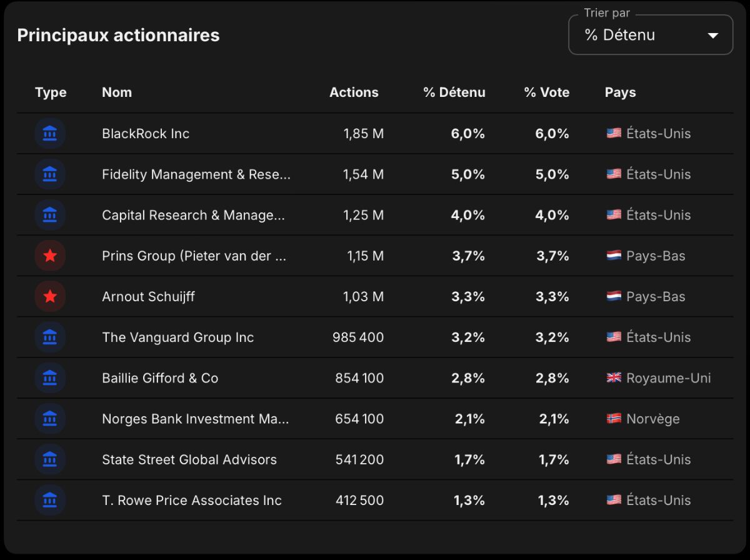Click the % Vote column header

[x=547, y=92]
